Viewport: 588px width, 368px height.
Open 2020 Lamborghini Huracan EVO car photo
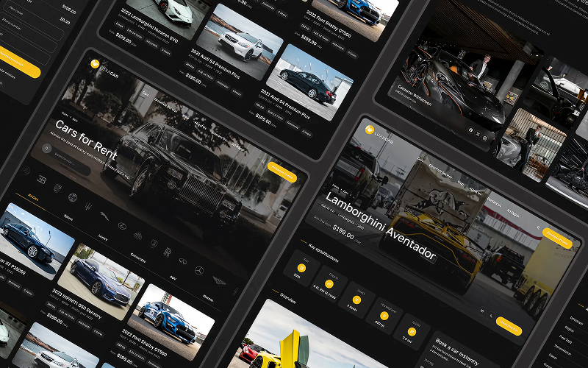[168, 15]
